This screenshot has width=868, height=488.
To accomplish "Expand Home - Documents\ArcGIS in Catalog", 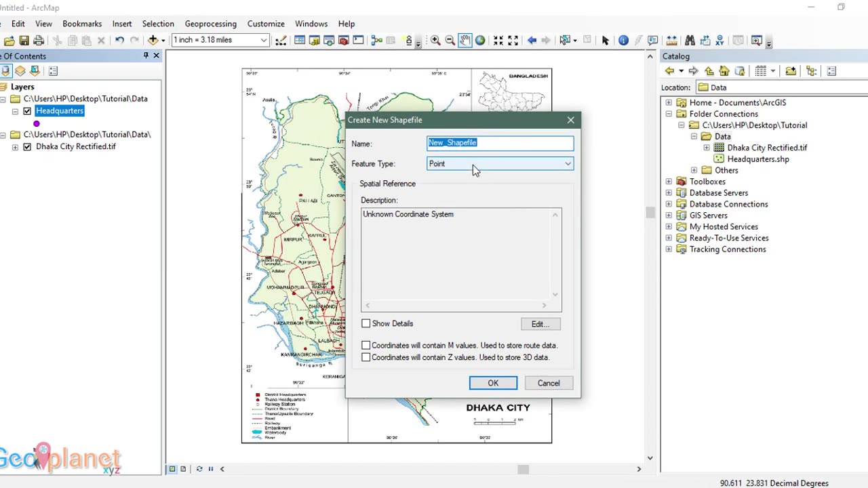I will 669,102.
